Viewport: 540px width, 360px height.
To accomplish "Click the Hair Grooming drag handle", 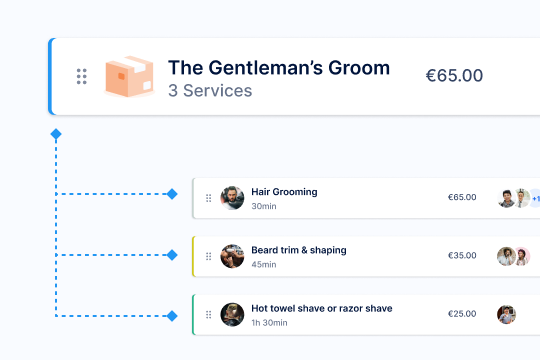I will [208, 198].
